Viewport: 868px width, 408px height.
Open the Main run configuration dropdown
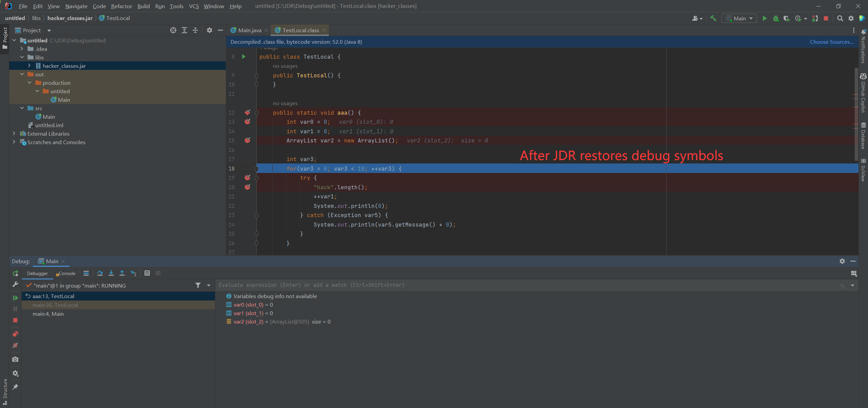click(x=739, y=18)
